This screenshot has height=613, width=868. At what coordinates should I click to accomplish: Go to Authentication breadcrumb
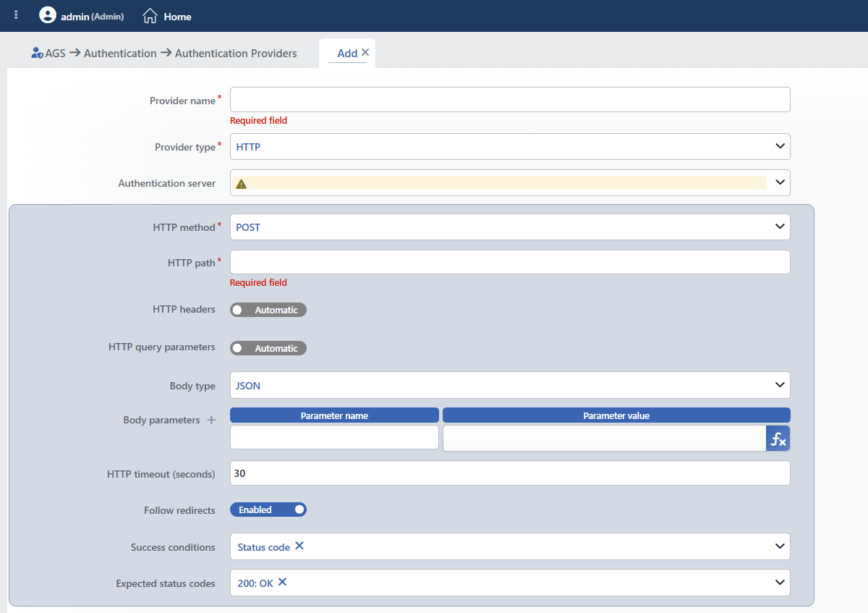(120, 53)
